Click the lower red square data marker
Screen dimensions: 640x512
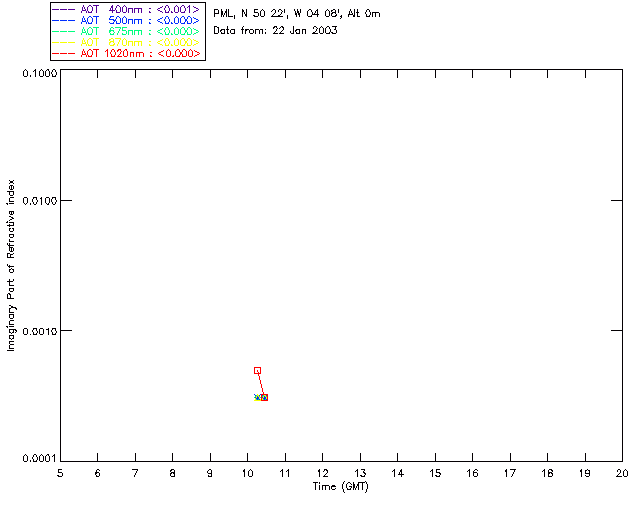click(x=264, y=397)
